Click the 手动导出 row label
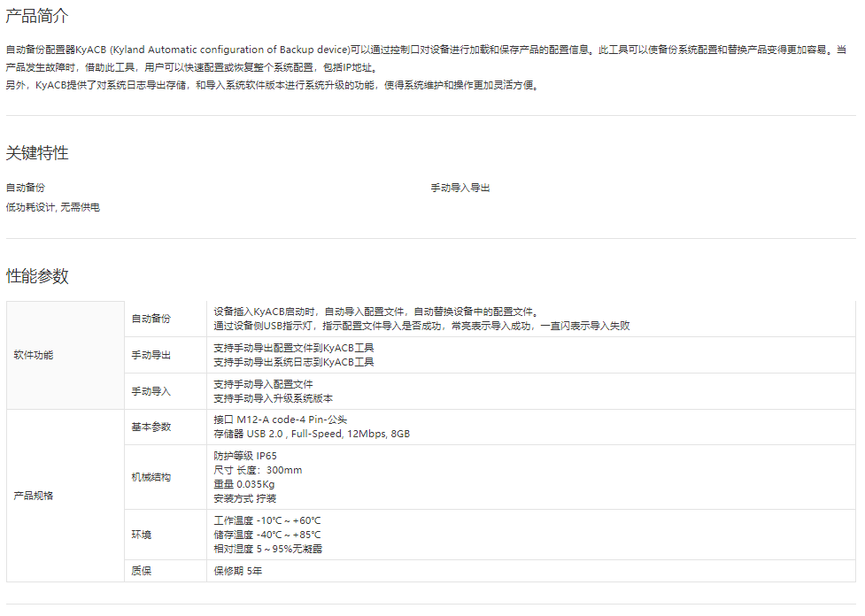The height and width of the screenshot is (616, 865). [151, 355]
